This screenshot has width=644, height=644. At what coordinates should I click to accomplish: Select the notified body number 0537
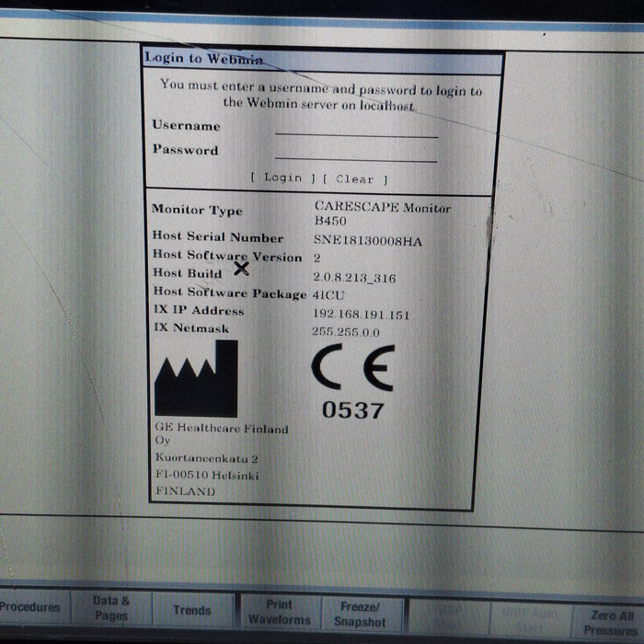[x=352, y=410]
